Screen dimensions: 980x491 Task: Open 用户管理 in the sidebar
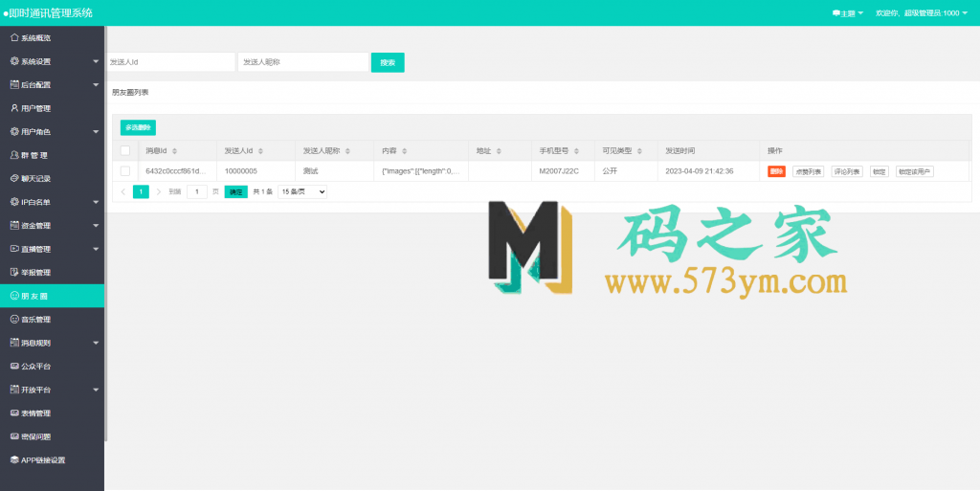tap(52, 108)
